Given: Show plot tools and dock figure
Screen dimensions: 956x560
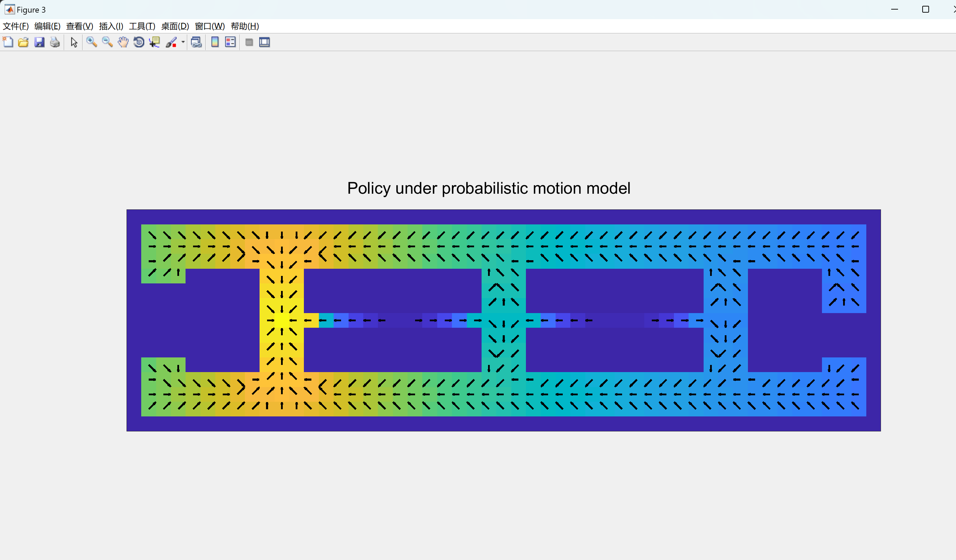Looking at the screenshot, I should click(264, 42).
